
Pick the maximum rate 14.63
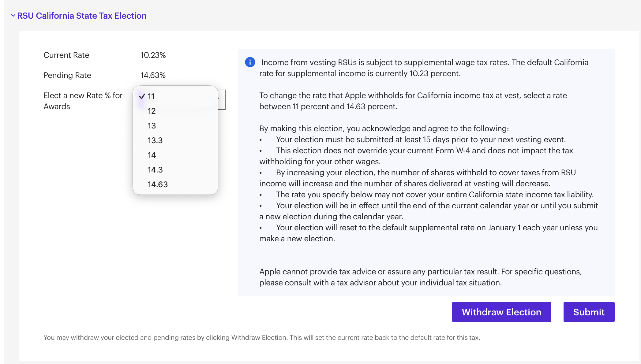tap(157, 184)
